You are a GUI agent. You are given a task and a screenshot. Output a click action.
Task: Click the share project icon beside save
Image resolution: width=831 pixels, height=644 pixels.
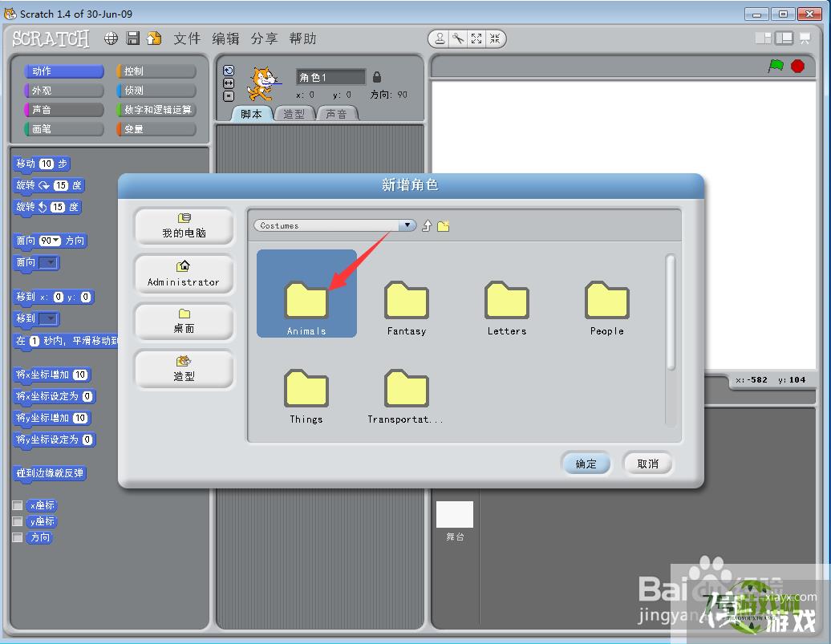pos(154,38)
